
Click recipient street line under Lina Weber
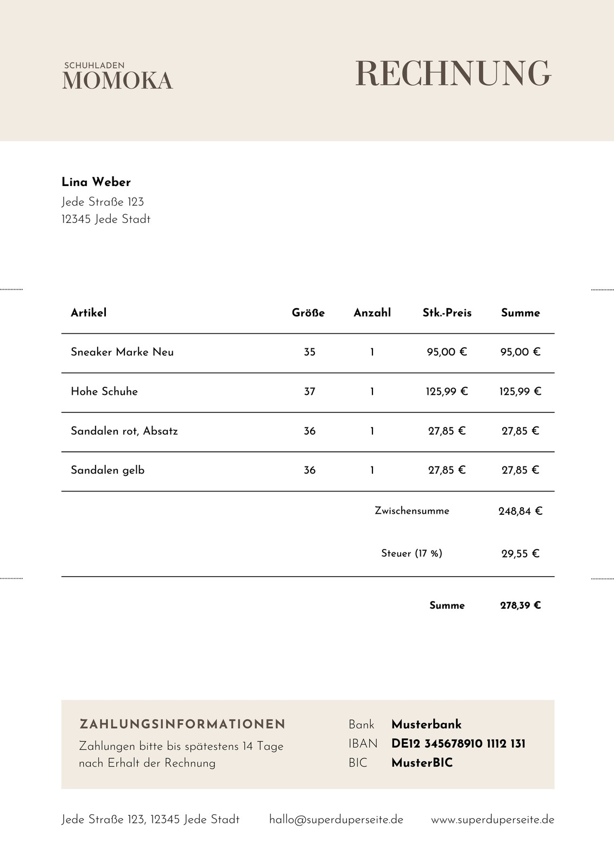point(103,202)
